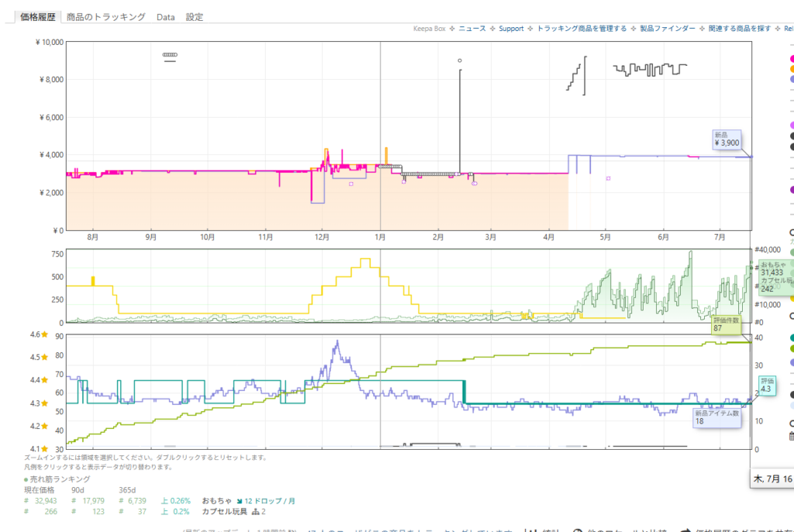Select the カプセル玩具 category name
The image size is (794, 532).
point(224,512)
